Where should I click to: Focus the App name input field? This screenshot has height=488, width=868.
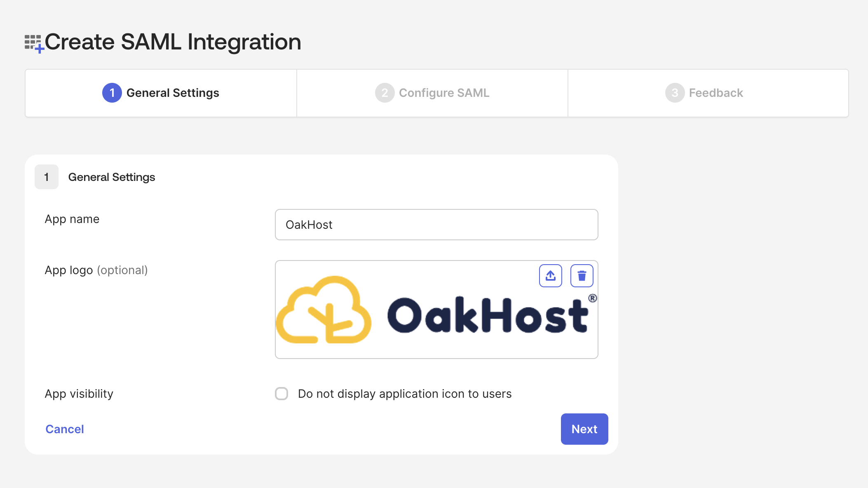(x=436, y=225)
